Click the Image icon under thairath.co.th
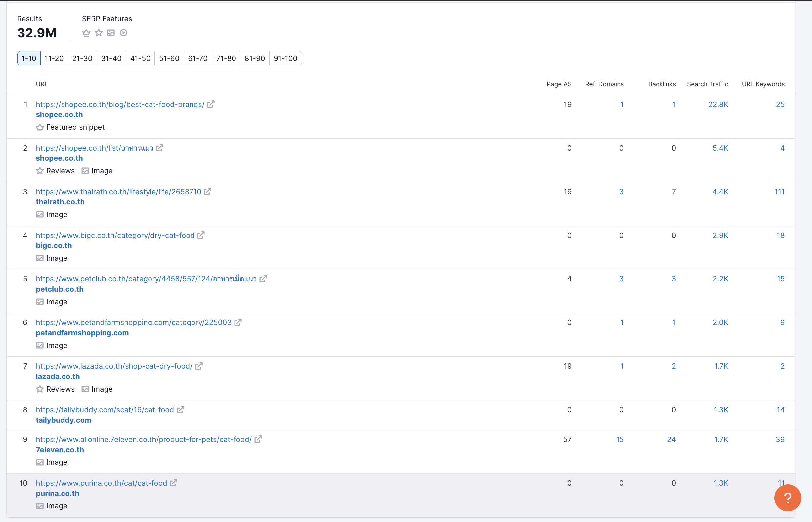Screen dimensions: 812x522 40,215
